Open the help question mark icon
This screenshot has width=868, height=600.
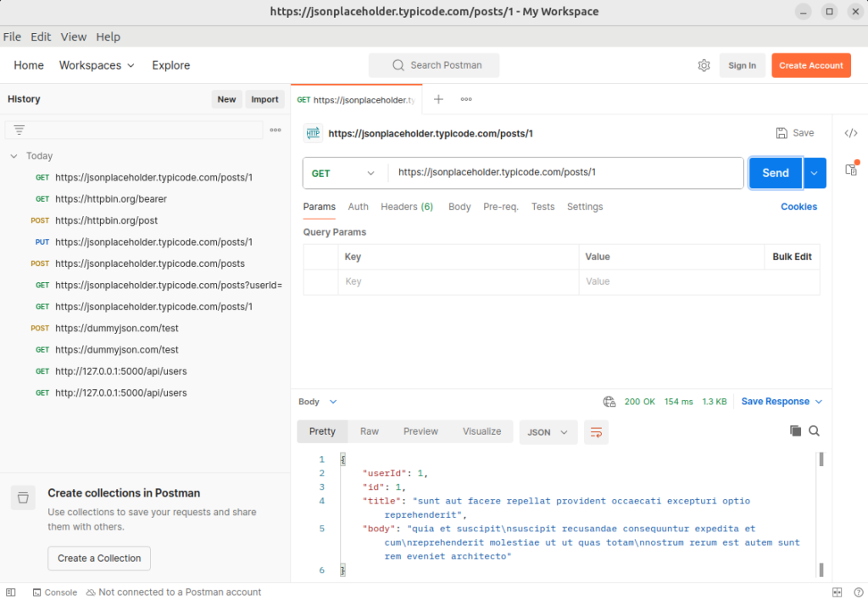point(858,592)
